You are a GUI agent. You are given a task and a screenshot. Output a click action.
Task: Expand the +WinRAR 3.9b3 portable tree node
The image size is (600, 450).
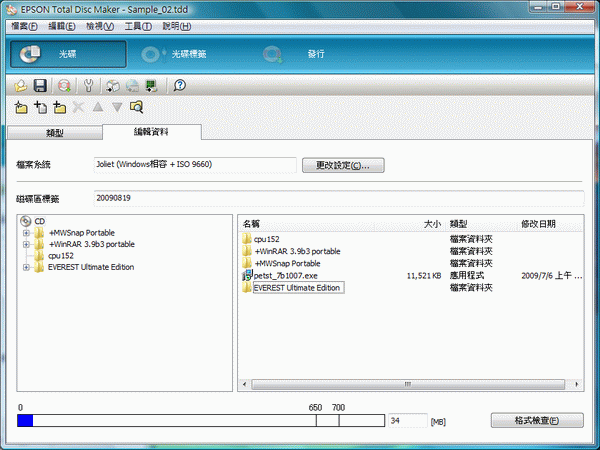tap(26, 244)
